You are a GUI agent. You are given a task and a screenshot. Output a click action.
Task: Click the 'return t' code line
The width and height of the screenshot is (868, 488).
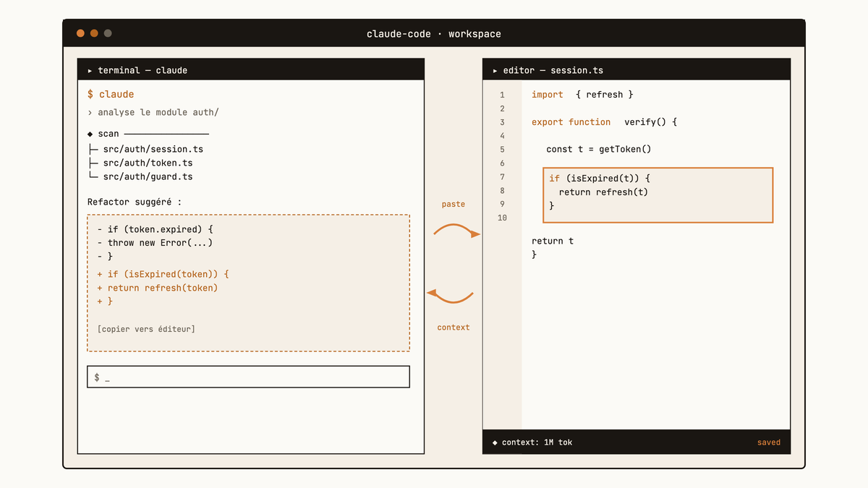coord(553,241)
